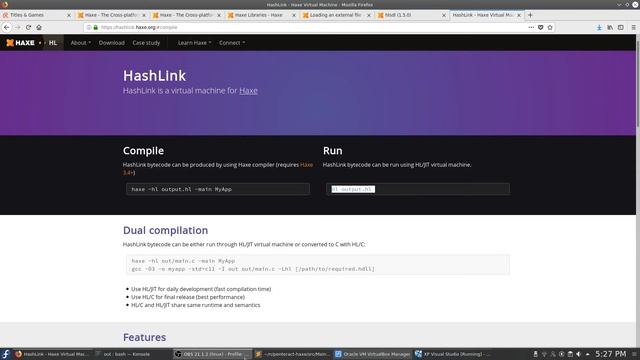Click the Features heading
The image size is (640, 360).
(x=144, y=337)
